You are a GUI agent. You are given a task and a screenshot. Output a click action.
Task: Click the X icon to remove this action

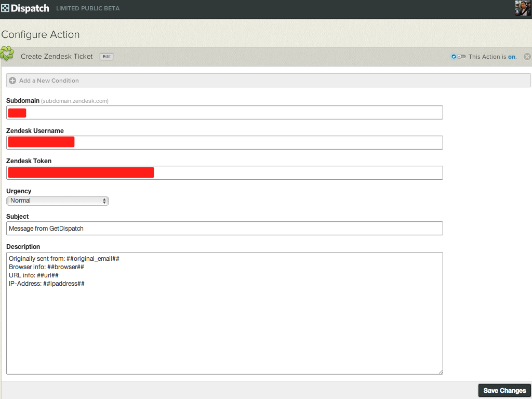click(x=527, y=56)
